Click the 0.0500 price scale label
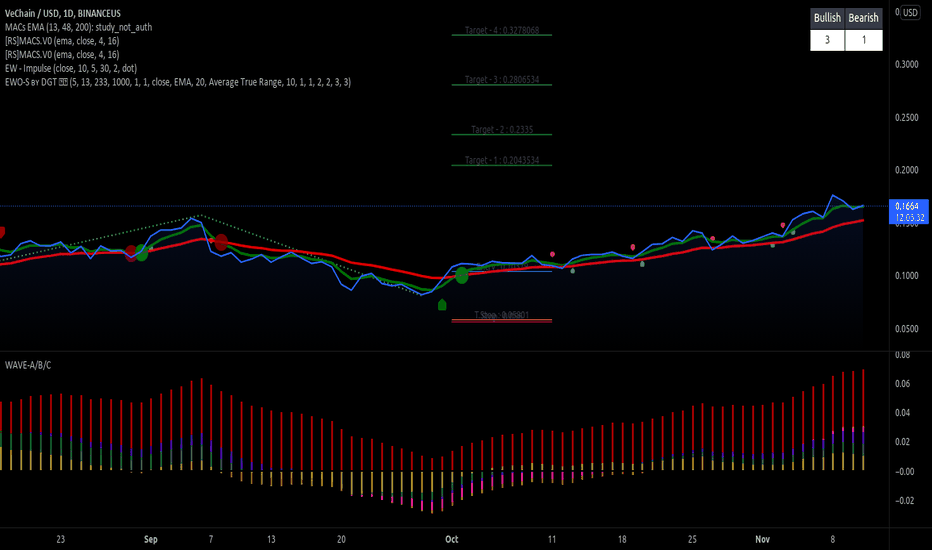Image resolution: width=932 pixels, height=550 pixels. (x=907, y=328)
